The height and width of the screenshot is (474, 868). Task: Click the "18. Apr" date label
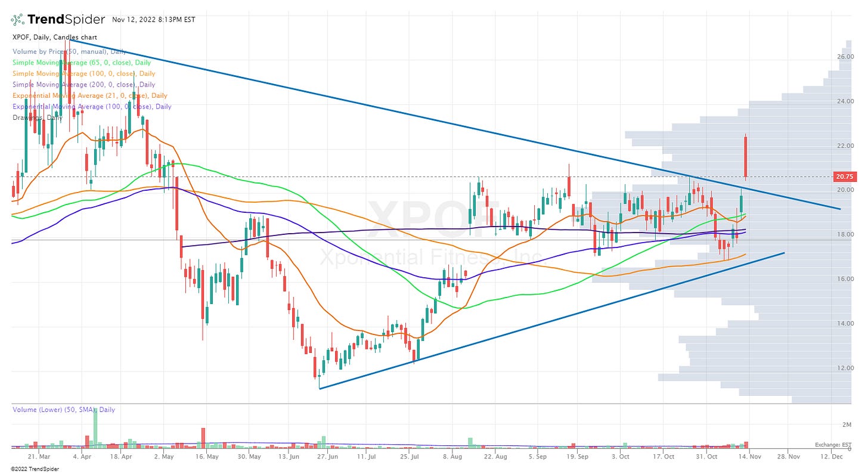(122, 456)
